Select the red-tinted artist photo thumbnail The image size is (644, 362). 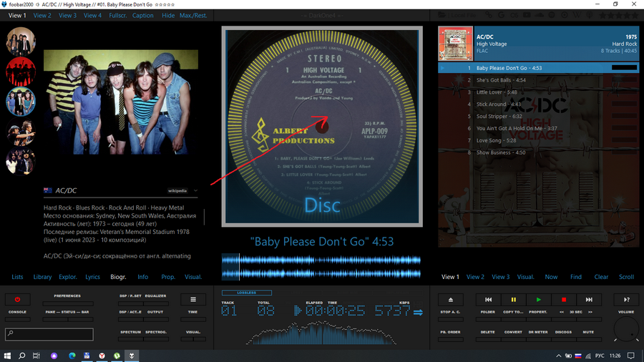21,72
